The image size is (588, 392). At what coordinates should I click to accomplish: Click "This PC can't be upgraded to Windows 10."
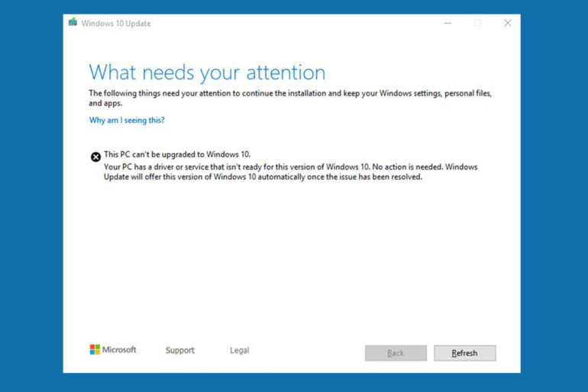(177, 154)
